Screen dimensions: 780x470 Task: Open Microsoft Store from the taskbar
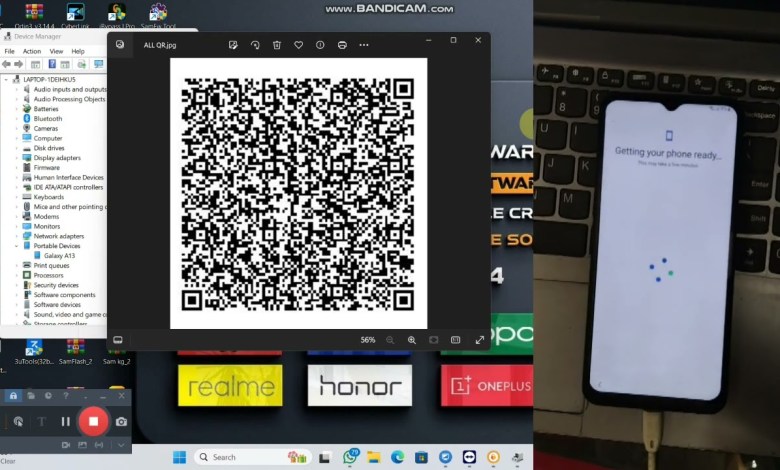click(421, 457)
